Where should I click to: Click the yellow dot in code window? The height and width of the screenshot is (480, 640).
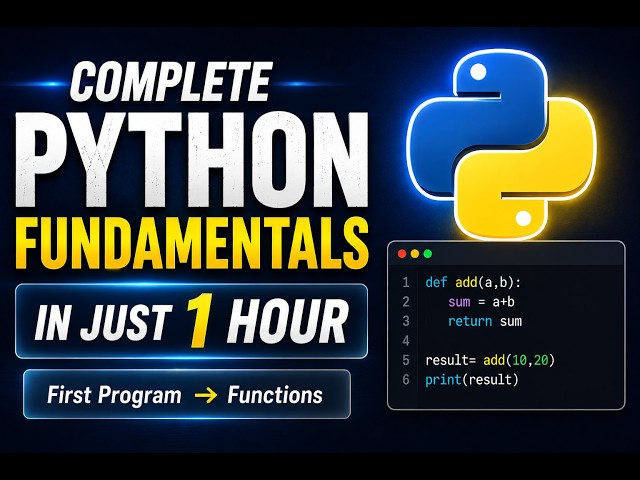415,254
